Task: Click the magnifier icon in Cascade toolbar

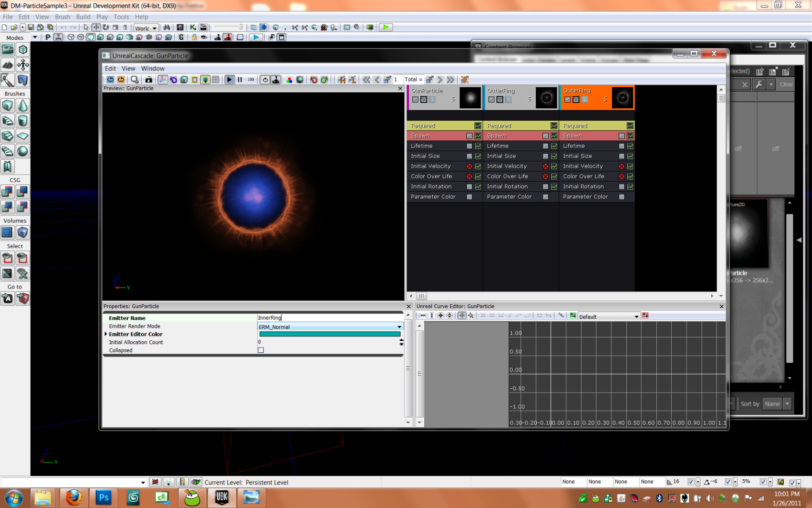Action: pyautogui.click(x=135, y=80)
